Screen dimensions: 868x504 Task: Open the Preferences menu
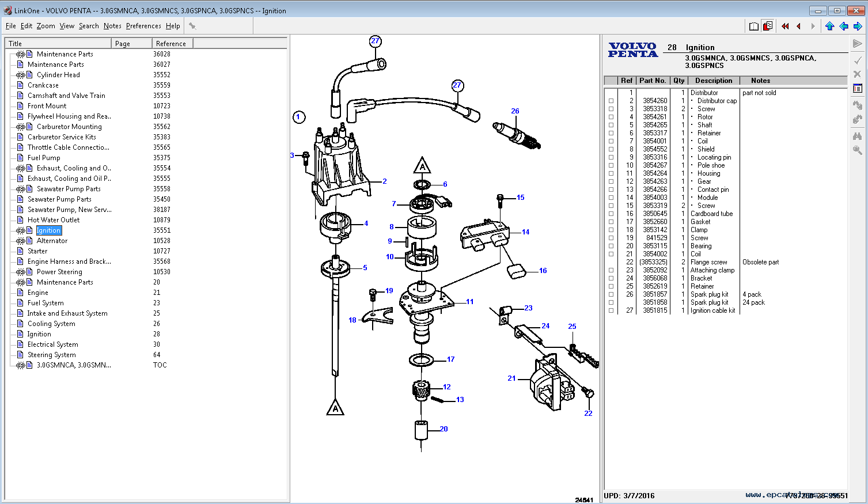(x=143, y=26)
